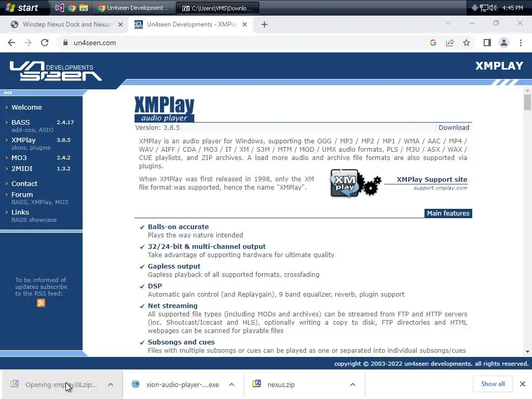The image size is (532, 399).
Task: Open file explorer quick launch icon
Action: click(x=84, y=8)
